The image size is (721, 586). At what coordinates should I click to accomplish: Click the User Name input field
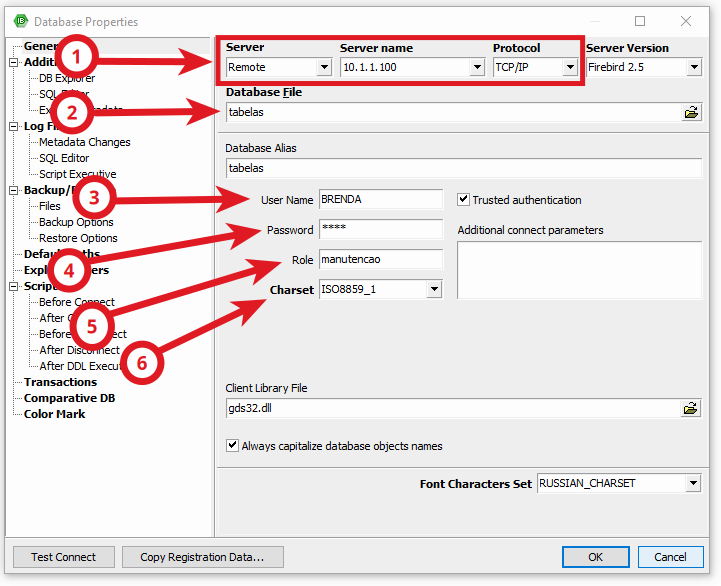tap(380, 200)
